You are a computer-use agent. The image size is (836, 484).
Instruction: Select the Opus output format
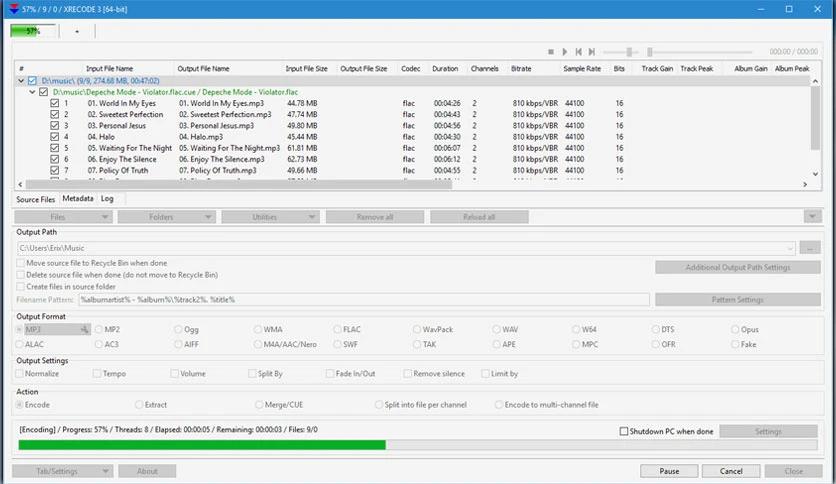pyautogui.click(x=735, y=329)
